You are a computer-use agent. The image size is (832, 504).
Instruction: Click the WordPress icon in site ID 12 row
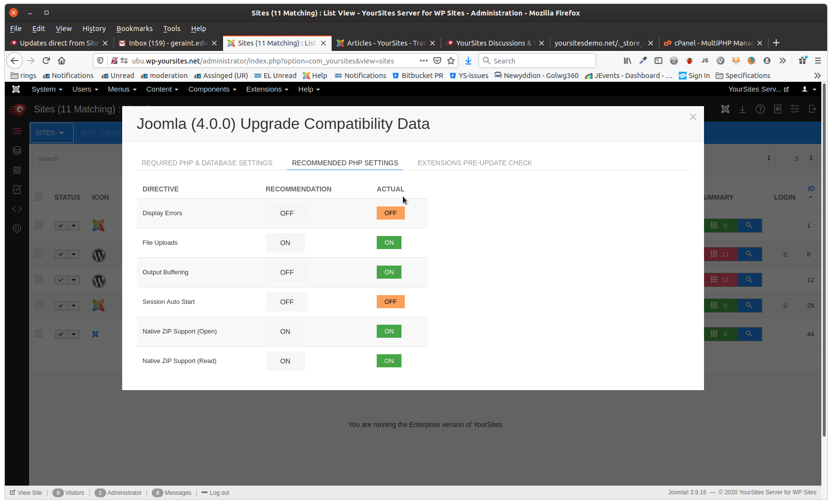coord(99,281)
